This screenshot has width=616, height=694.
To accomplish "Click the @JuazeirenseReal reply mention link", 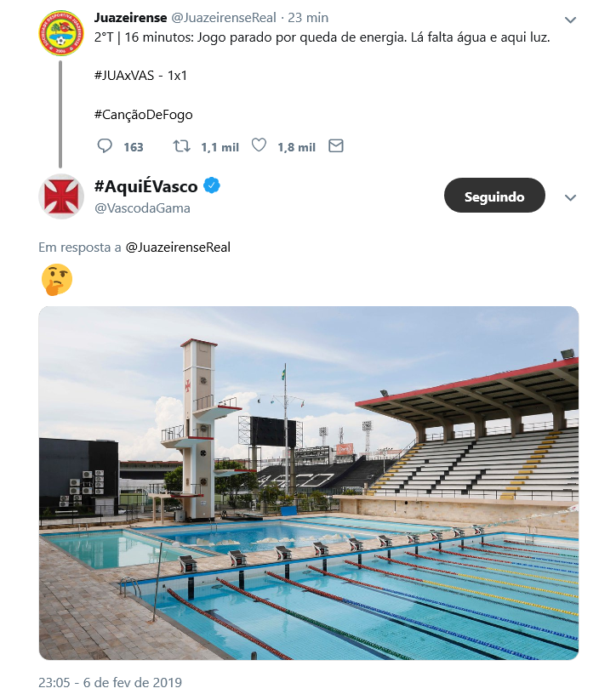I will pos(178,247).
